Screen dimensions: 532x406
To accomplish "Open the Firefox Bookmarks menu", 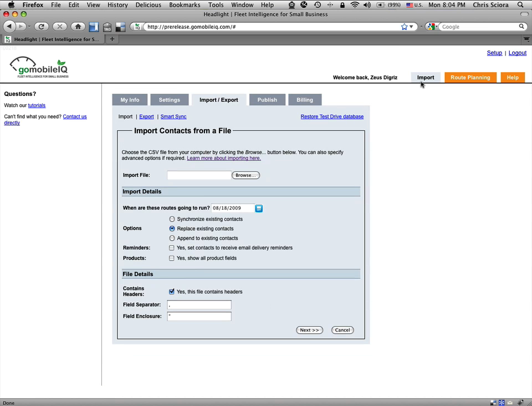I will [x=185, y=5].
